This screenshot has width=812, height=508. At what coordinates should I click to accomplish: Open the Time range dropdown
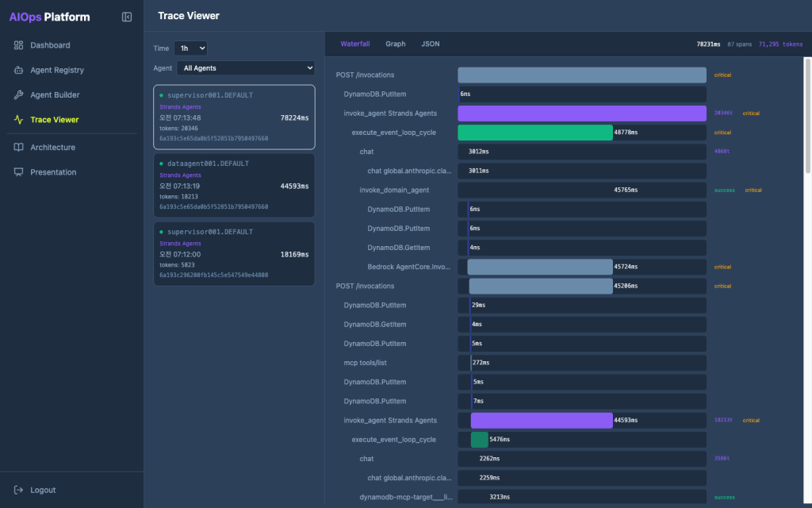[190, 48]
